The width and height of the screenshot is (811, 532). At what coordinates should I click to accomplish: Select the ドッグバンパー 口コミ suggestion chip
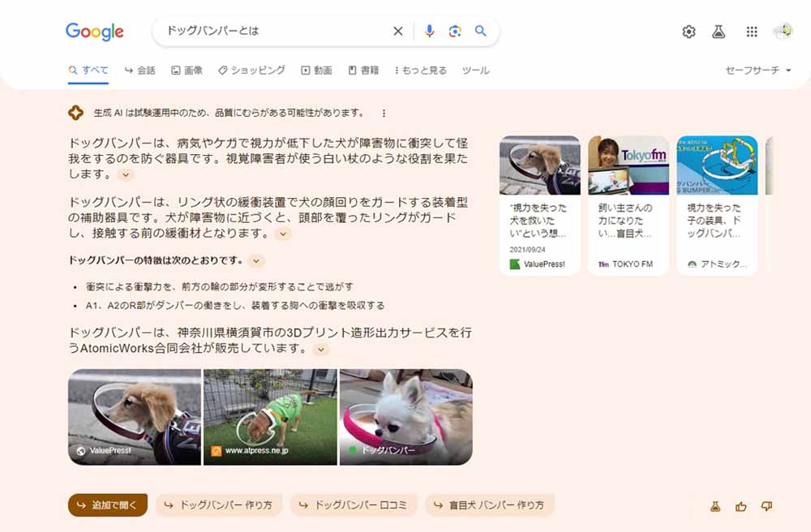(x=354, y=505)
